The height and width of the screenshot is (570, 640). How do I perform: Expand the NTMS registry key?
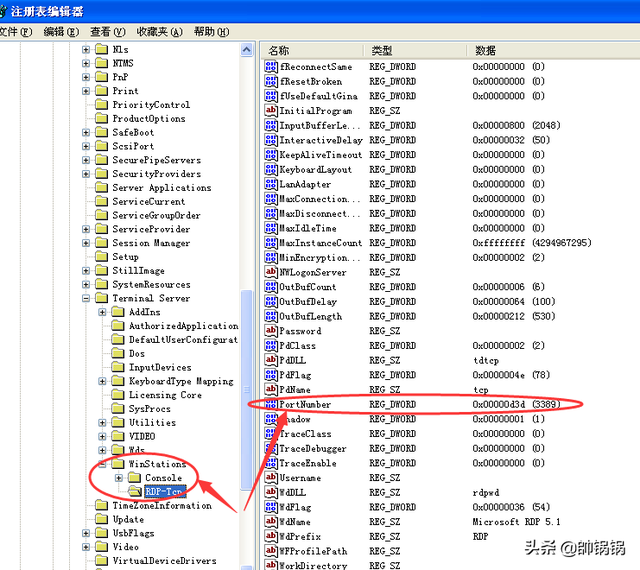86,63
